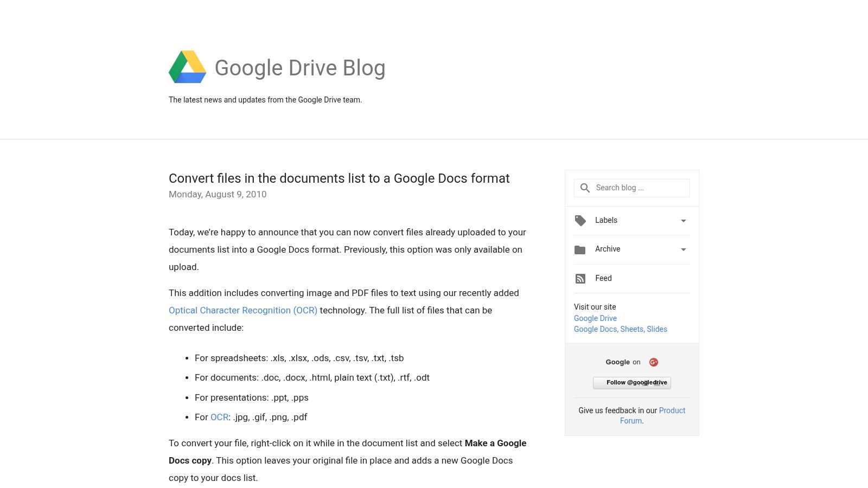Screen dimensions: 868x488
Task: Select the Feed sidebar entry
Action: (603, 278)
